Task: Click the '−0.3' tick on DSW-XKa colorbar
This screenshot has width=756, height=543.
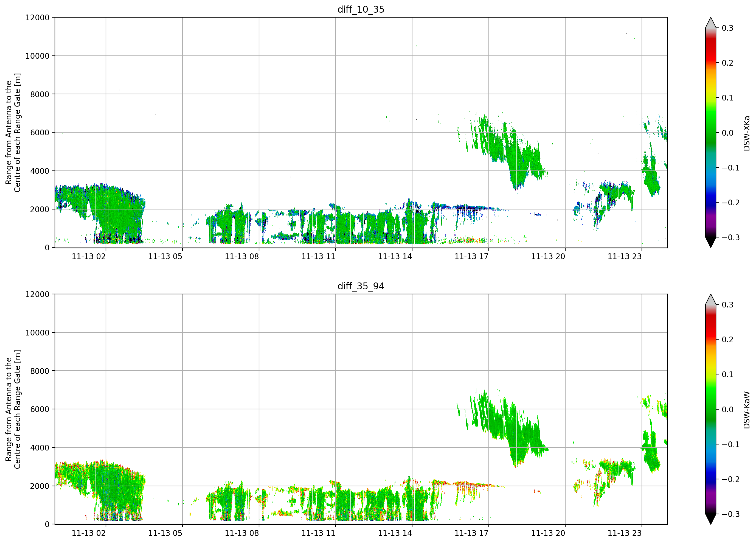Action: pos(731,237)
